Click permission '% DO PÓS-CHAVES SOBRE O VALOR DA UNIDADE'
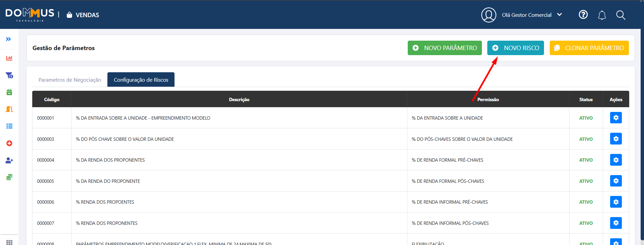Viewport: 644px width, 245px height. pos(462,139)
